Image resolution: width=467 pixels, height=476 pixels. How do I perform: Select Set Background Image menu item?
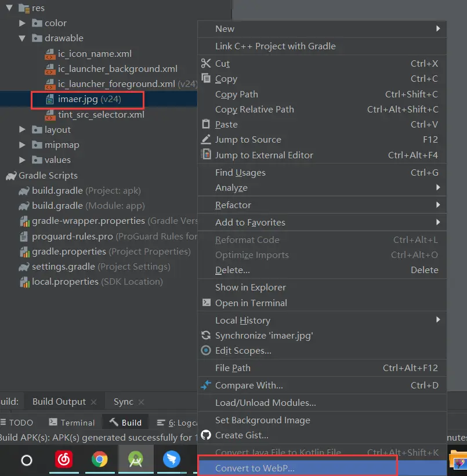pyautogui.click(x=322, y=420)
